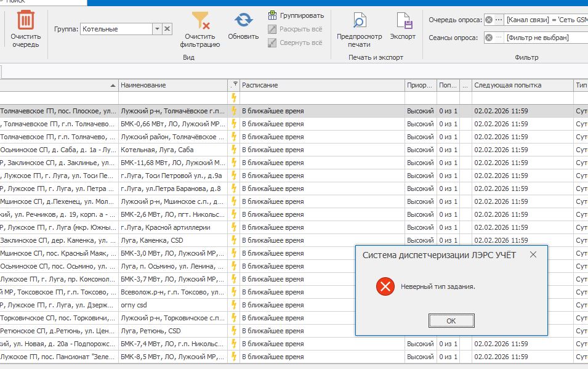Click OK in the error dialog
588x369 pixels.
coord(451,321)
